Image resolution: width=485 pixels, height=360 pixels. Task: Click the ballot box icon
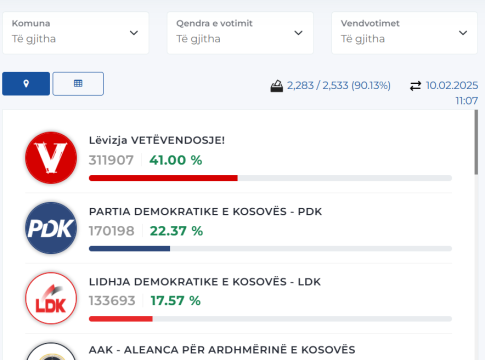click(277, 86)
